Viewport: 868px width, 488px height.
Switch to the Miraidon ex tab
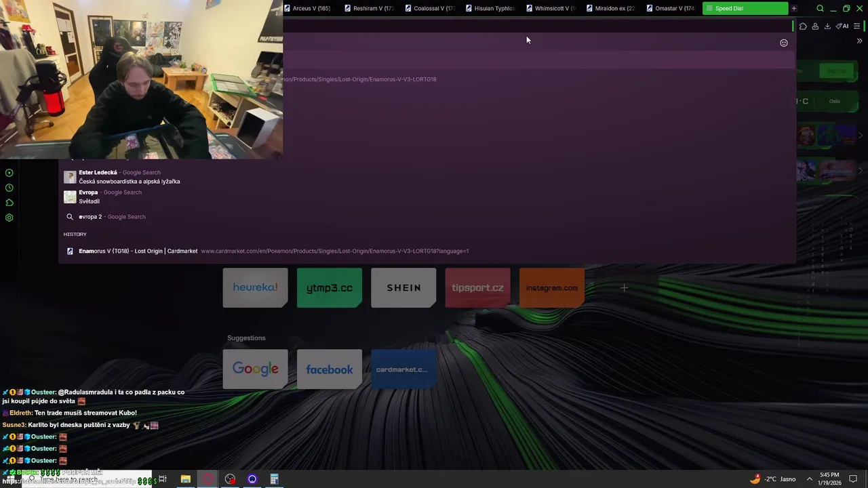tap(612, 8)
